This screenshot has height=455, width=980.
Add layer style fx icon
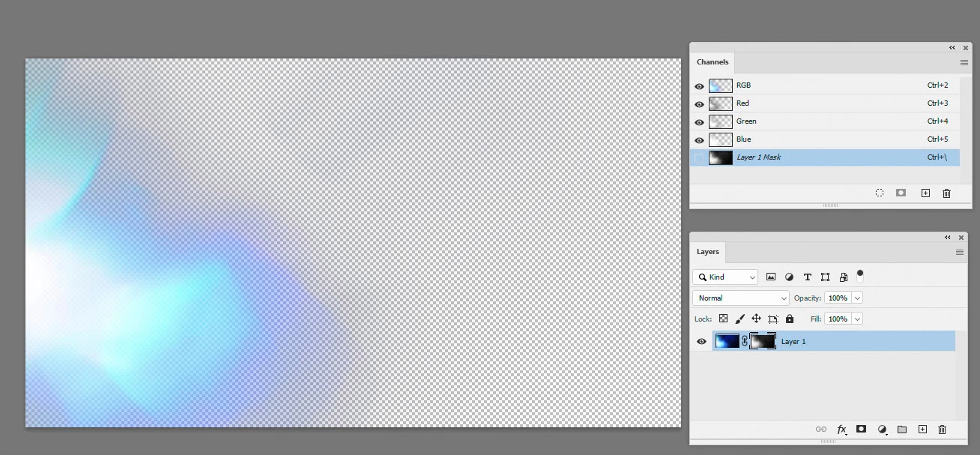(842, 430)
